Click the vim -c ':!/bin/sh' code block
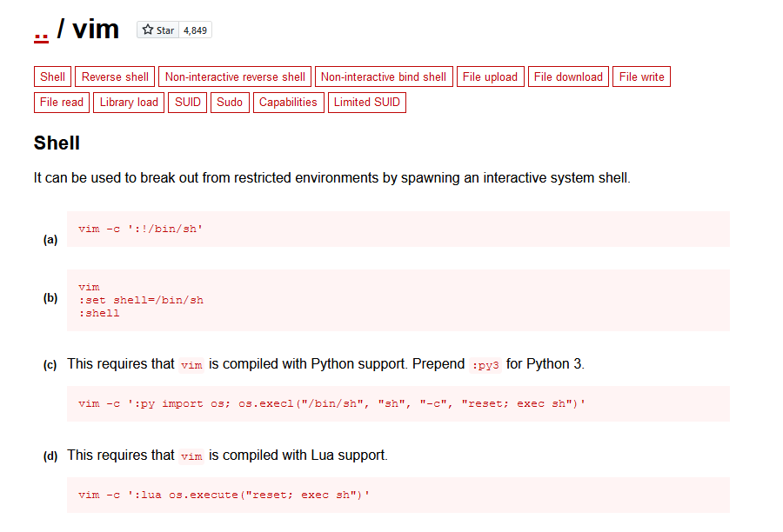The height and width of the screenshot is (532, 783). click(398, 229)
